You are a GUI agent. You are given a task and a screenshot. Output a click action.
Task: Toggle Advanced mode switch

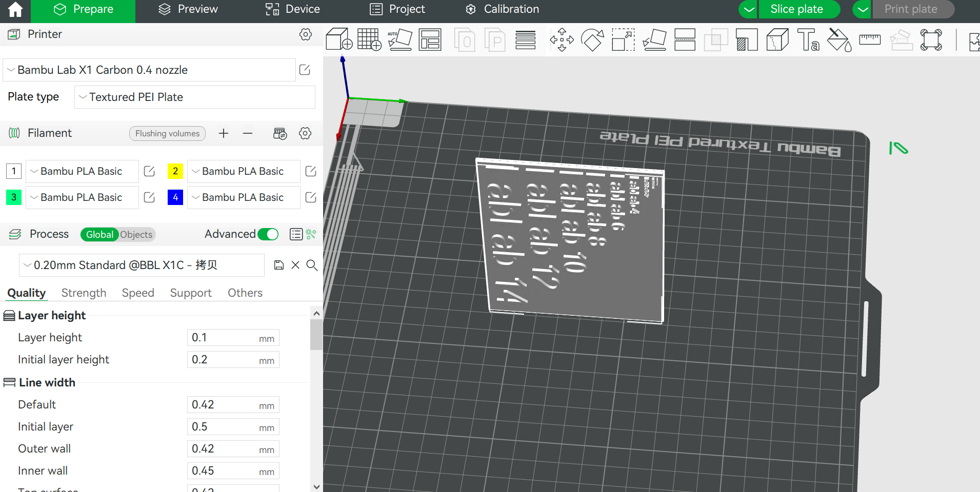[268, 234]
